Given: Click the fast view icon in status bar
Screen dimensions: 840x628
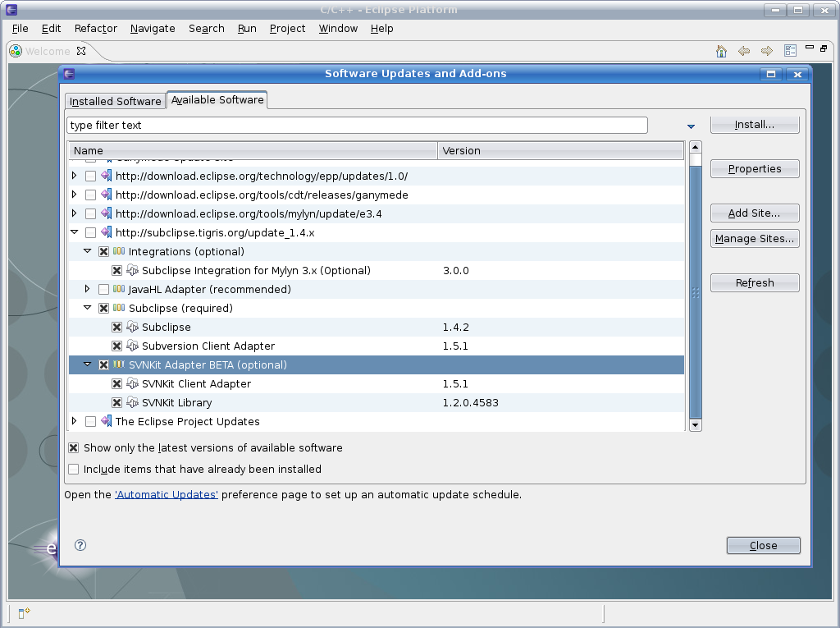Looking at the screenshot, I should tap(24, 612).
